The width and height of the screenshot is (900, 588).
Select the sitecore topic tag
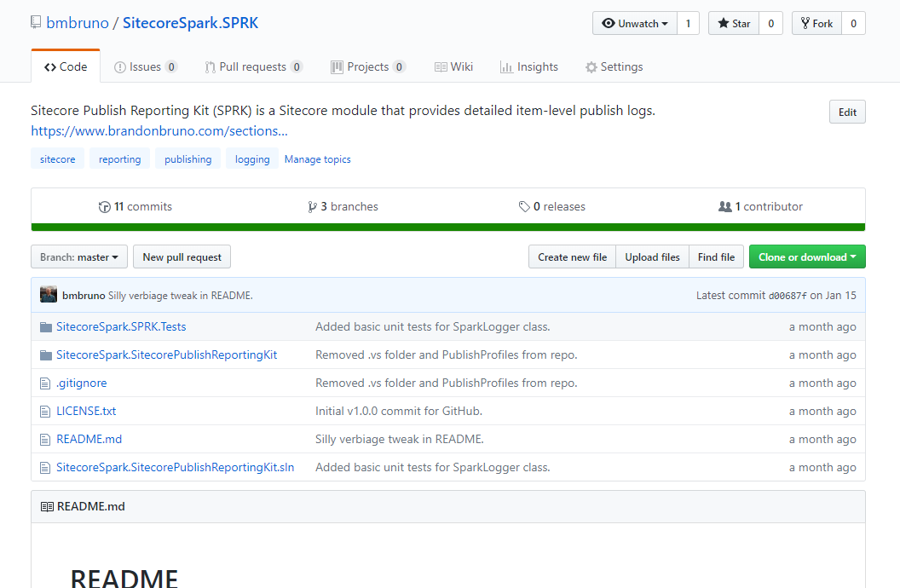[x=57, y=159]
